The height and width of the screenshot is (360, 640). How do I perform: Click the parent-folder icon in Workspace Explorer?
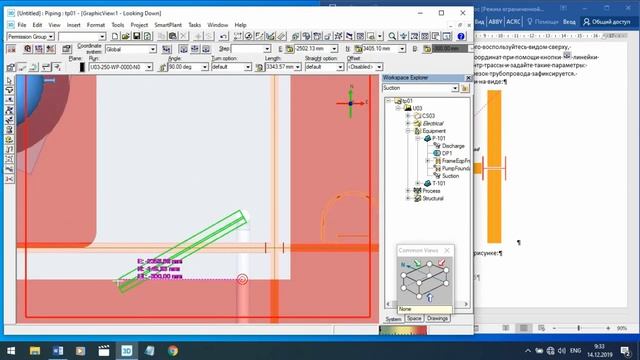(465, 88)
